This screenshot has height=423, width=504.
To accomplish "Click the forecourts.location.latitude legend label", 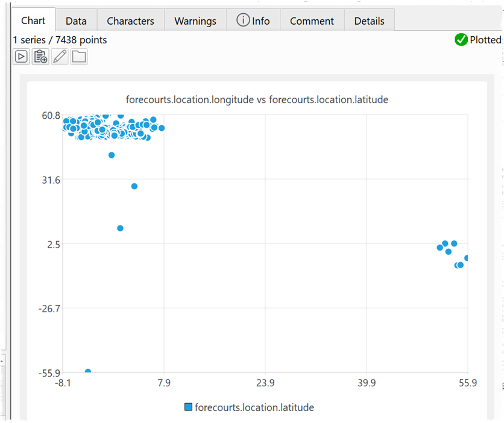I will click(254, 407).
